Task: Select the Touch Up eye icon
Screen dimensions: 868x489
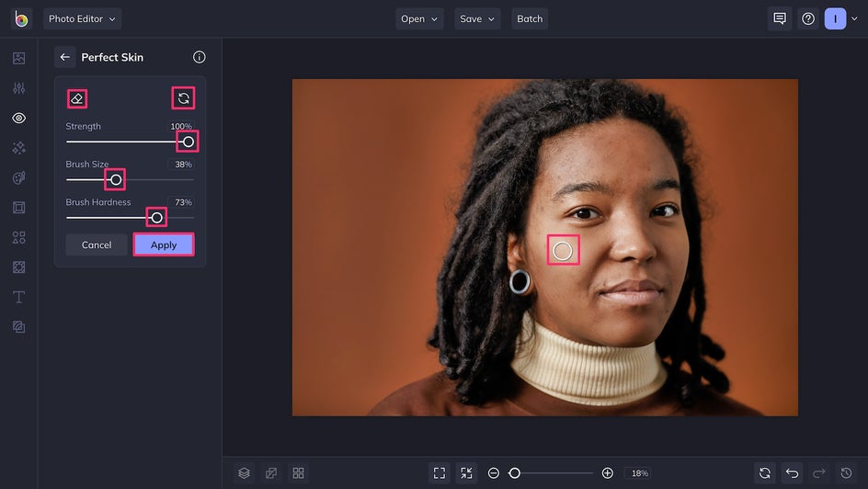Action: (x=18, y=118)
